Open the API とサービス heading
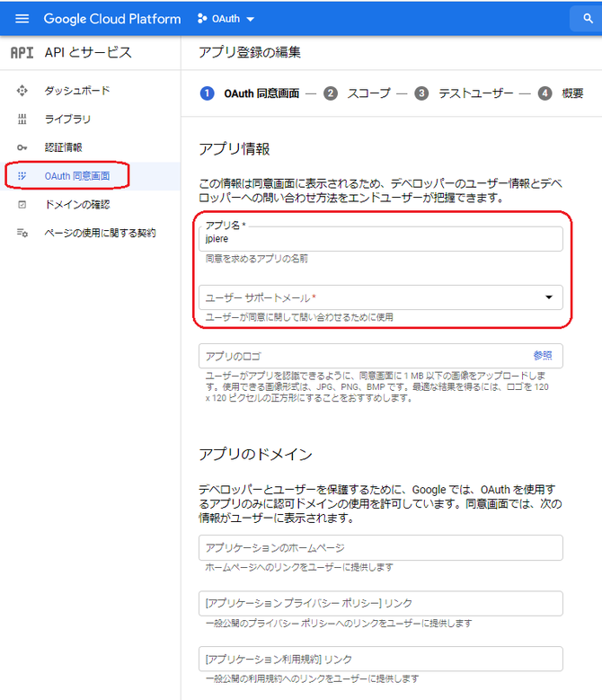Viewport: 602px width, 700px height. [x=88, y=52]
